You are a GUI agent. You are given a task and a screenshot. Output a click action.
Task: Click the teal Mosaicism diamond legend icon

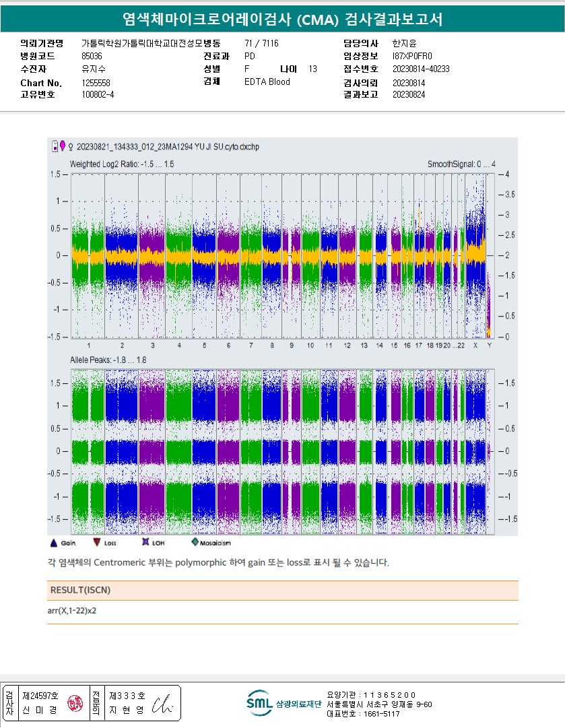click(195, 542)
